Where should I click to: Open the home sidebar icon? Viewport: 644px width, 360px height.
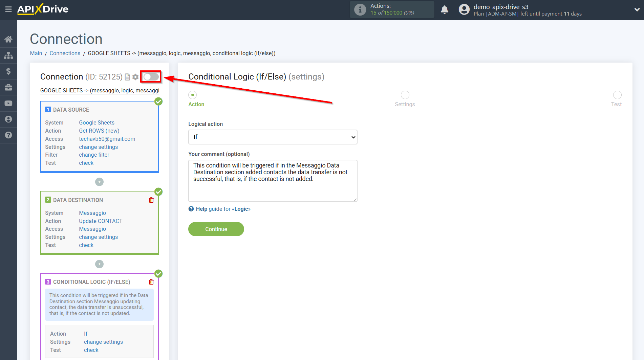click(x=8, y=39)
